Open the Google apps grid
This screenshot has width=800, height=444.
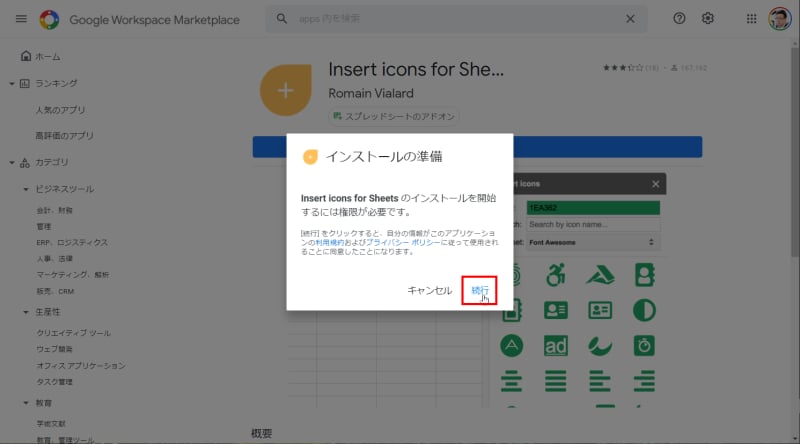point(752,19)
